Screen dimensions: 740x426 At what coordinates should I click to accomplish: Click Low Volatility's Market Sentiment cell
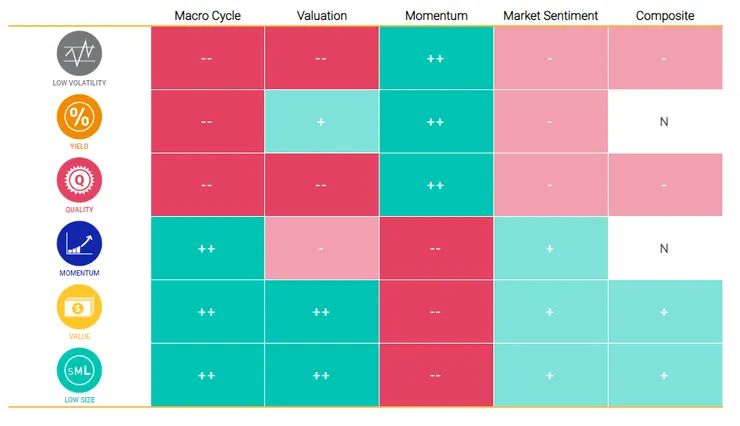[550, 58]
